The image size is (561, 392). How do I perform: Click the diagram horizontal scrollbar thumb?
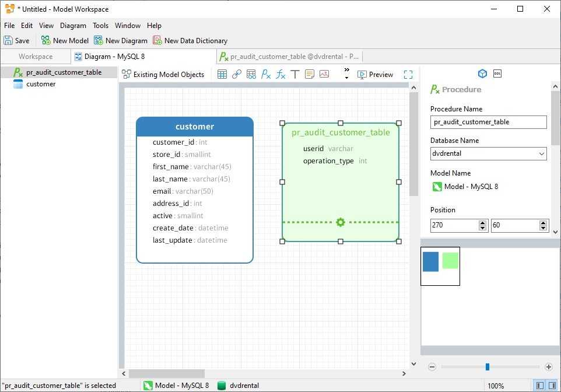(x=167, y=373)
